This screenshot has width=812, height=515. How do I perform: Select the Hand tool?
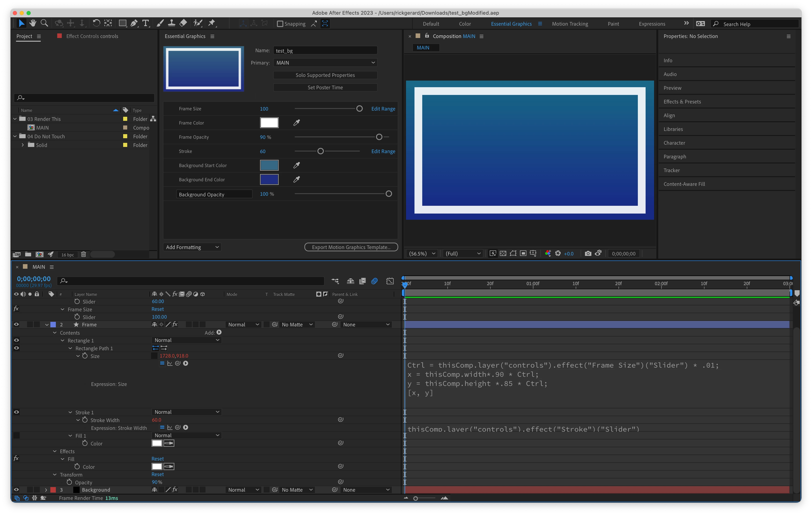point(33,23)
